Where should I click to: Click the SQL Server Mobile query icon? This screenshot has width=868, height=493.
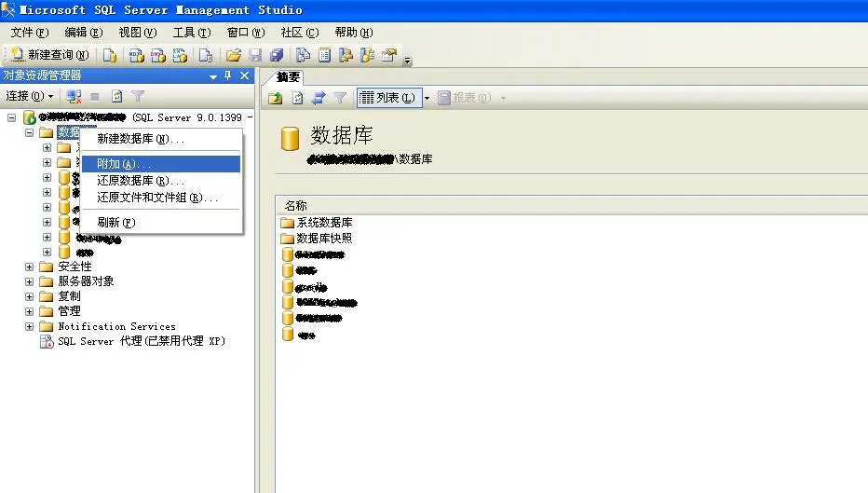206,55
